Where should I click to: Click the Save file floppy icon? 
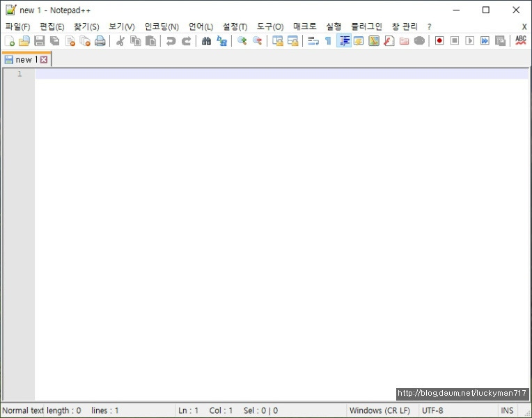40,40
